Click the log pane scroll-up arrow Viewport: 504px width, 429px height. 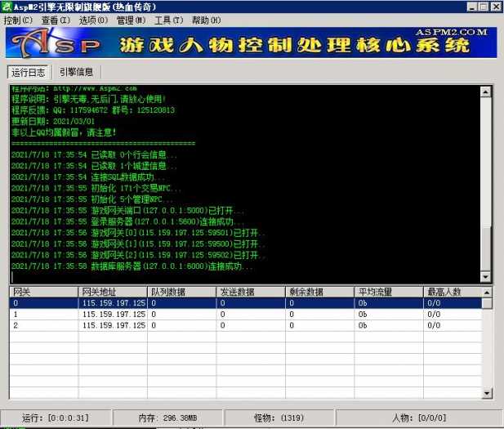(x=485, y=92)
